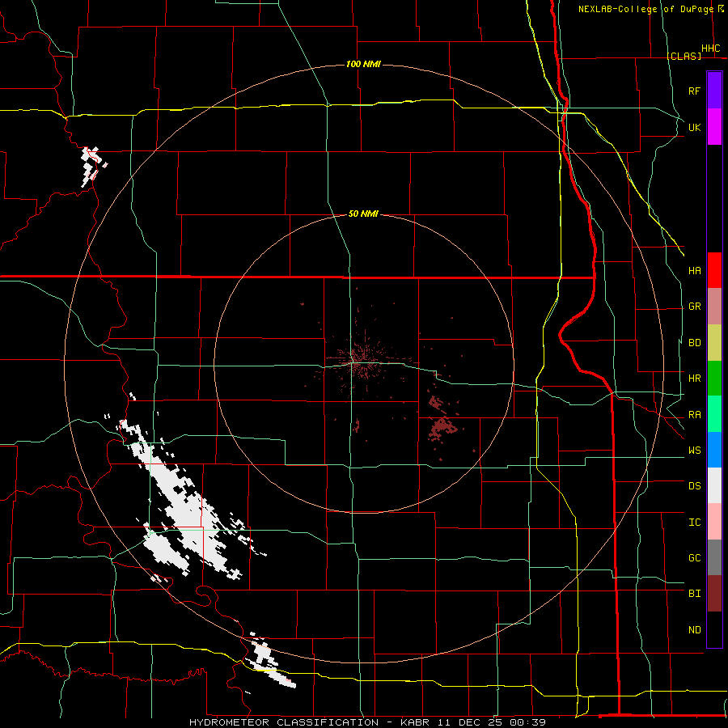Screen dimensions: 728x728
Task: Click the purple RF color swatch in legend
Action: pyautogui.click(x=714, y=90)
